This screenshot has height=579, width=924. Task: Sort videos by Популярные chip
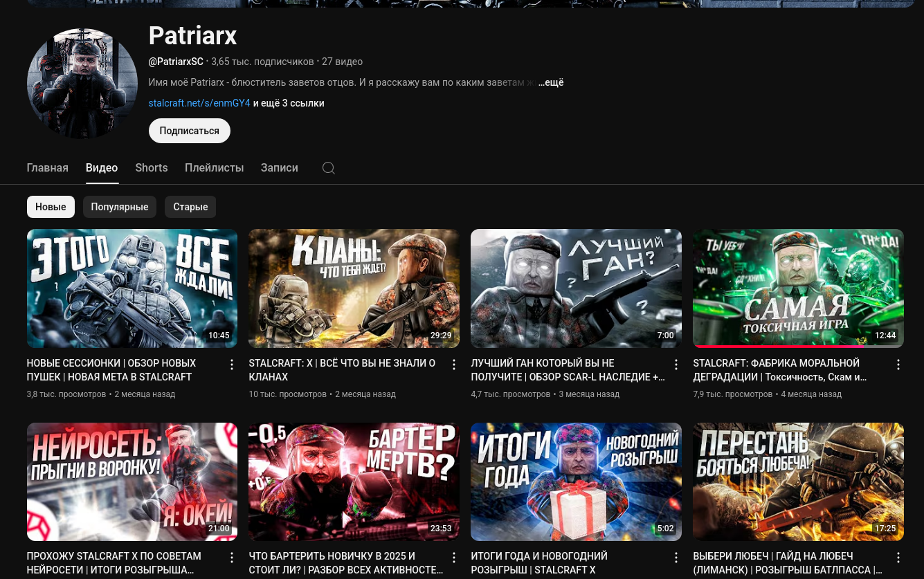pos(120,207)
